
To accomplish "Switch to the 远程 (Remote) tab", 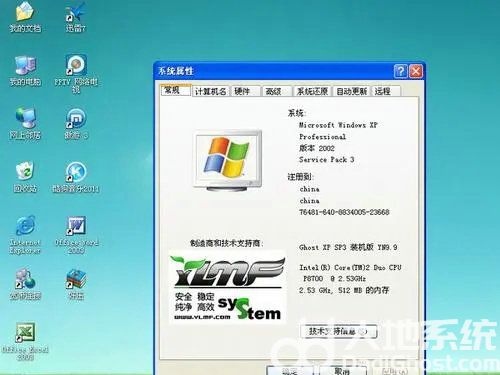I will (x=386, y=91).
